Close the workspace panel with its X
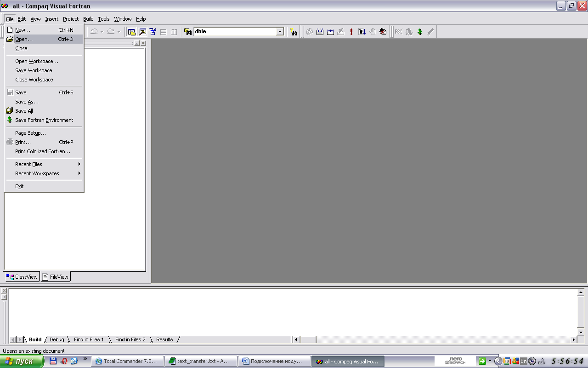The image size is (588, 368). (x=143, y=43)
